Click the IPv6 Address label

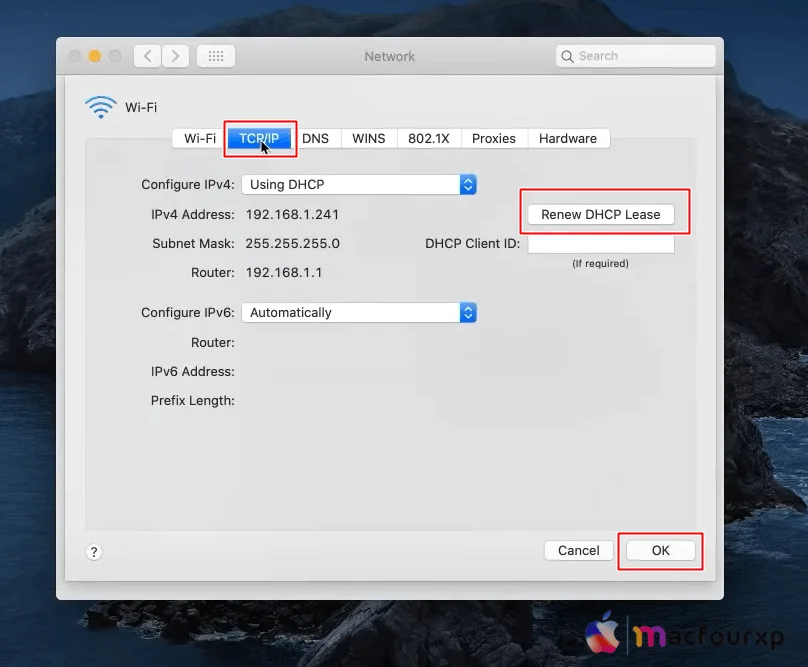coord(193,372)
